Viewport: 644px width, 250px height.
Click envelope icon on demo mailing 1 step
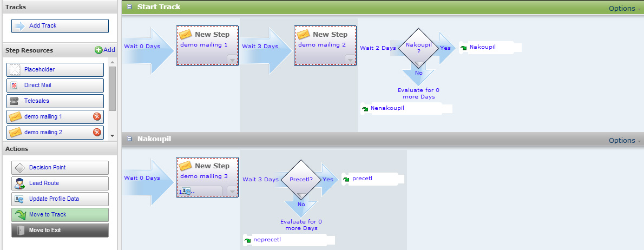(186, 34)
